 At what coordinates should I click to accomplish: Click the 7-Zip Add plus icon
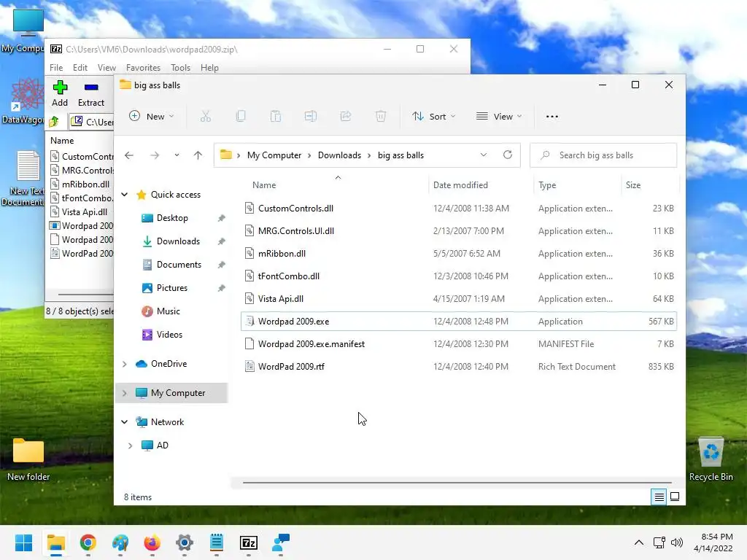[60, 87]
